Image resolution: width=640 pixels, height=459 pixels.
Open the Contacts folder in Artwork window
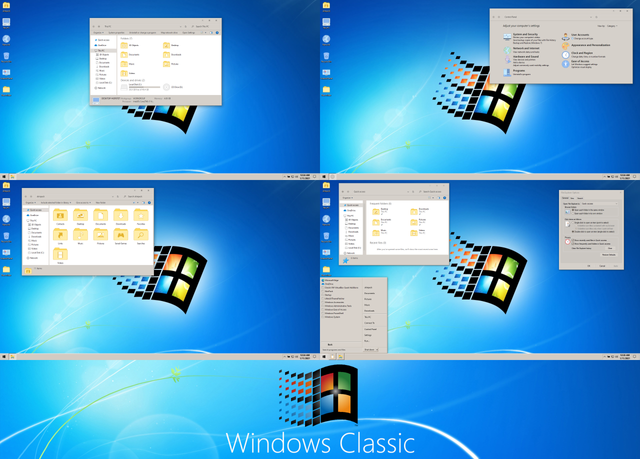60,217
